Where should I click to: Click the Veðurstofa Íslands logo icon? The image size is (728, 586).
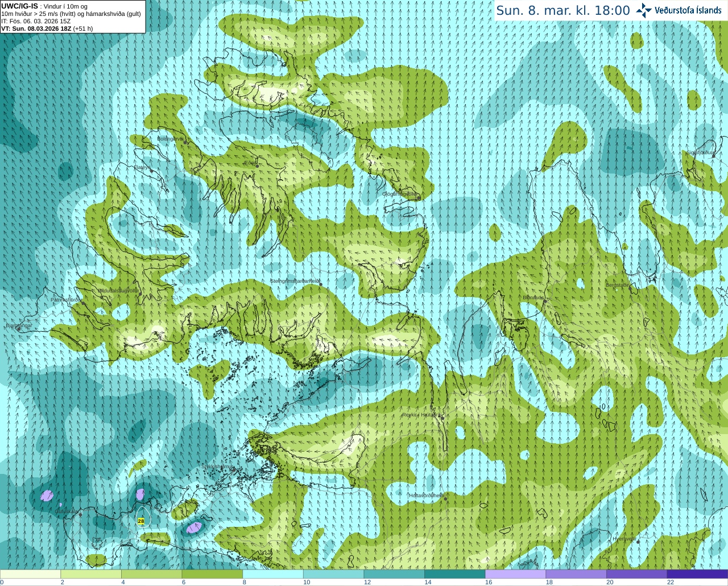(x=644, y=10)
